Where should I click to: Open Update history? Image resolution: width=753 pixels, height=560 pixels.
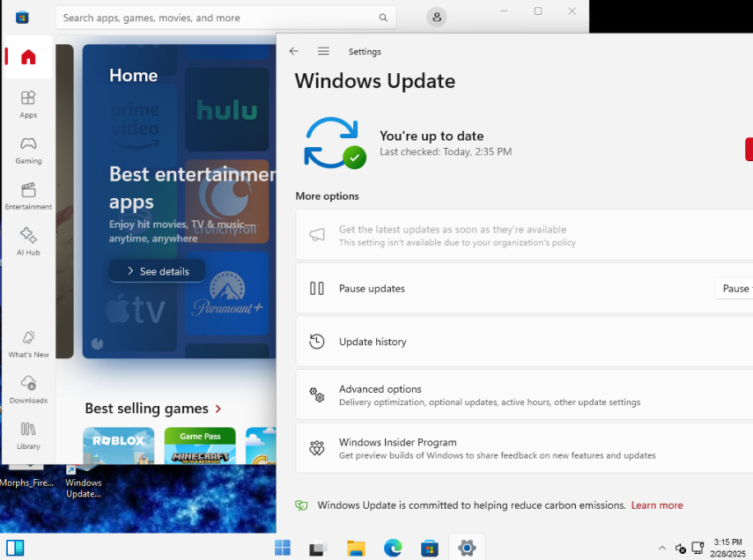point(524,342)
